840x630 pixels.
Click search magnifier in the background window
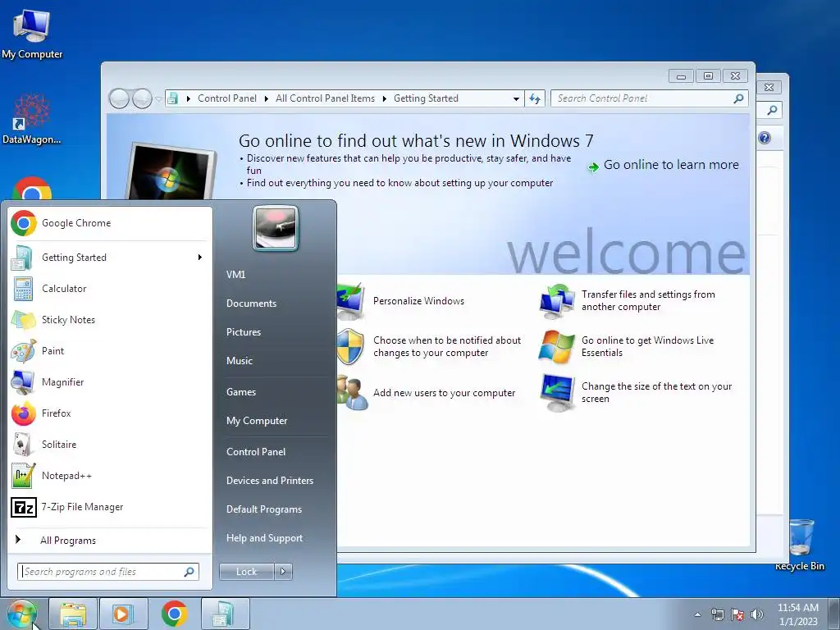click(x=772, y=111)
